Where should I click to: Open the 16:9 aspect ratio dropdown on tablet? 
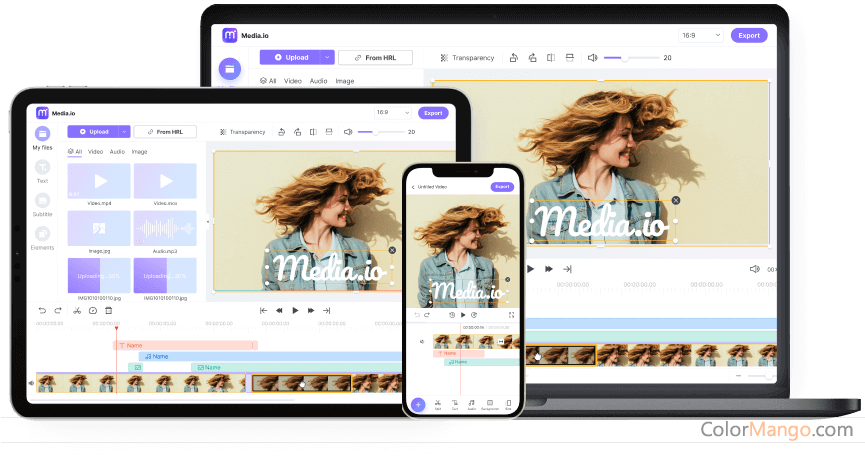[392, 113]
